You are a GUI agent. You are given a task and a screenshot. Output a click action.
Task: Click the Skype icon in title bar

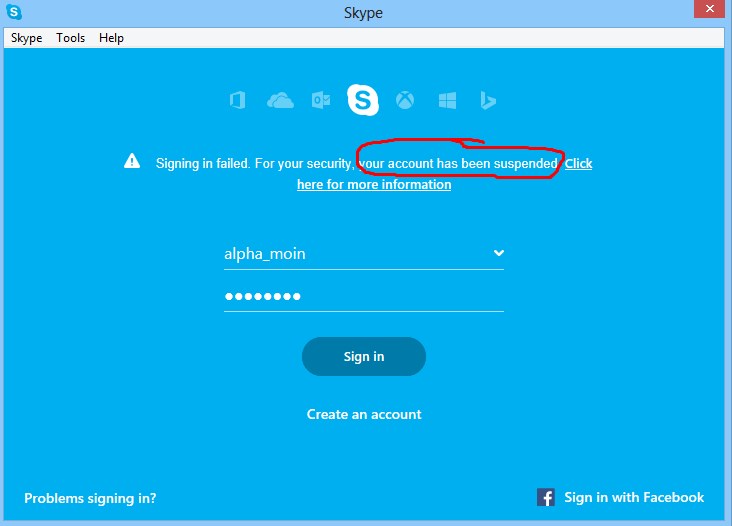(14, 12)
